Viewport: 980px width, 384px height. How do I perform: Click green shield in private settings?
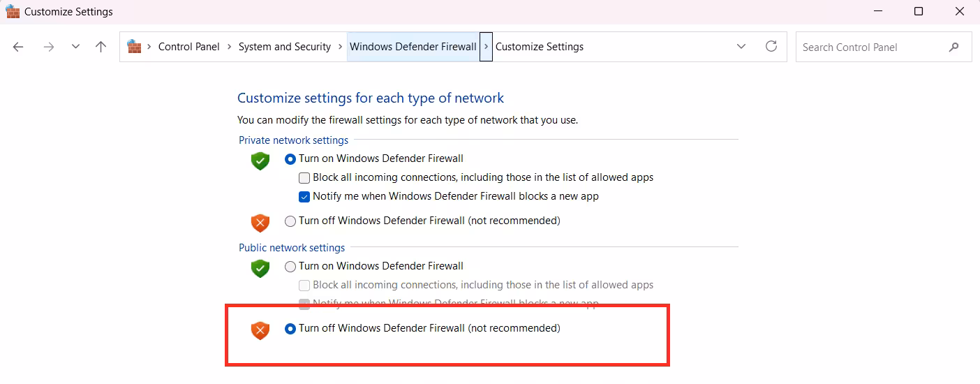(260, 161)
